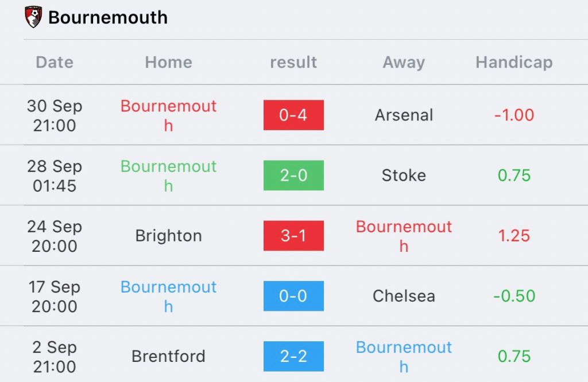Screen dimensions: 588x382
Task: Open the blue 2-2 result badge
Action: tap(293, 356)
